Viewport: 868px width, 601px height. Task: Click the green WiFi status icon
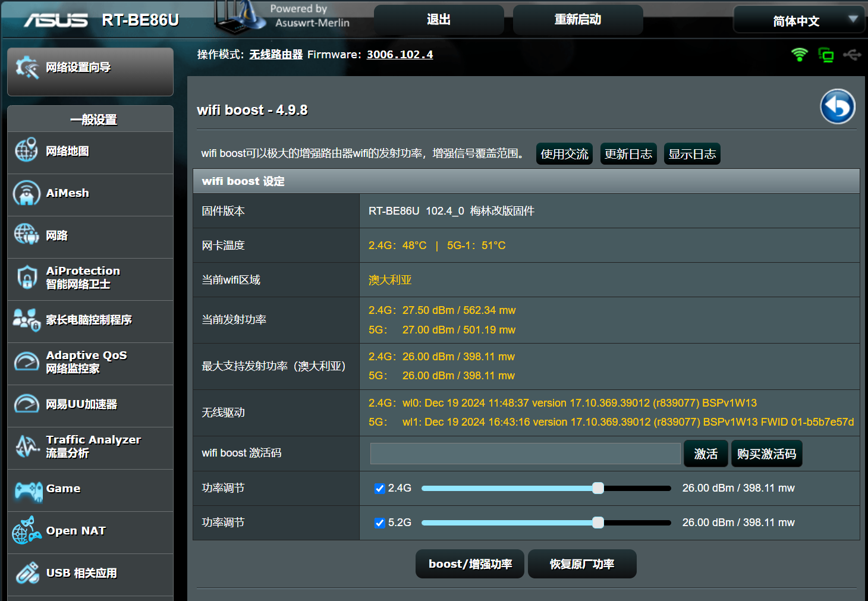coord(800,55)
